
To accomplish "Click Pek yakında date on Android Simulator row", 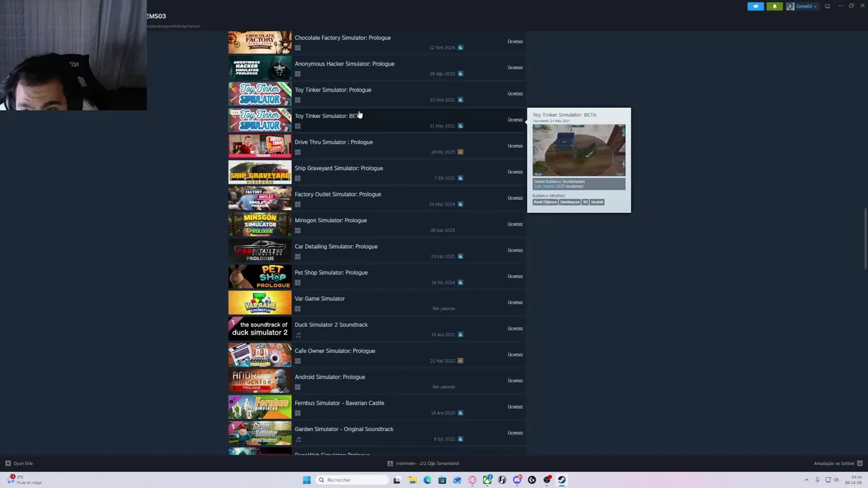I will [x=443, y=387].
